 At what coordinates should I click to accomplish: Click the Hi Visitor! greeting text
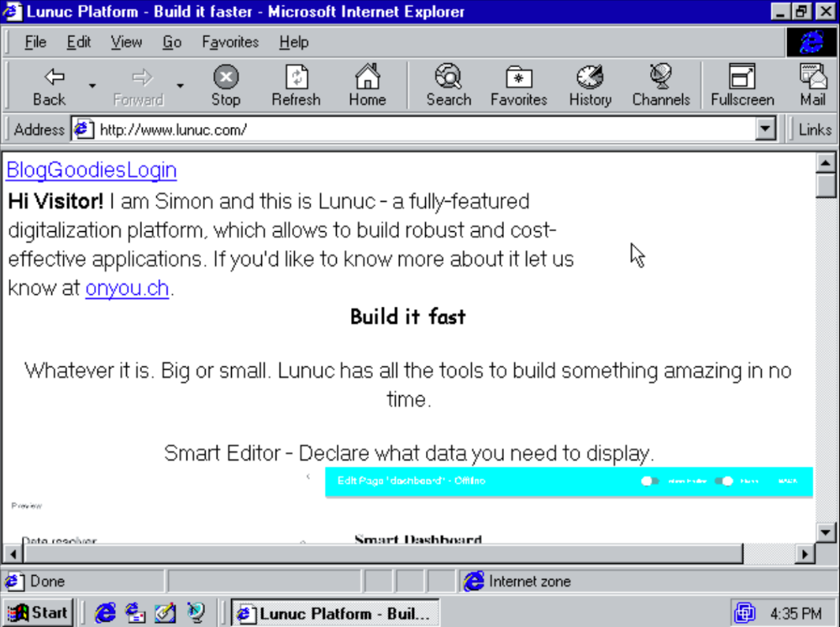pyautogui.click(x=55, y=202)
